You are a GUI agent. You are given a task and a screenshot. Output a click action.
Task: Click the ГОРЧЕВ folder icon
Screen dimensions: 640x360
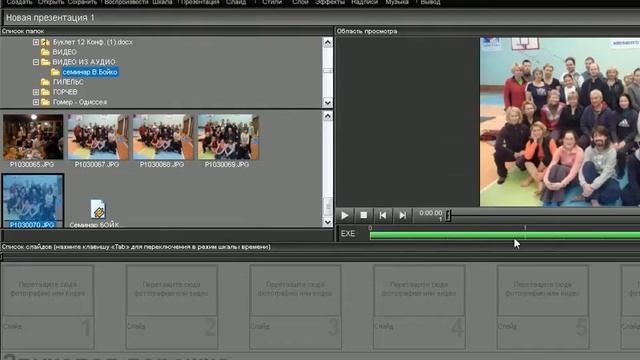tap(45, 92)
